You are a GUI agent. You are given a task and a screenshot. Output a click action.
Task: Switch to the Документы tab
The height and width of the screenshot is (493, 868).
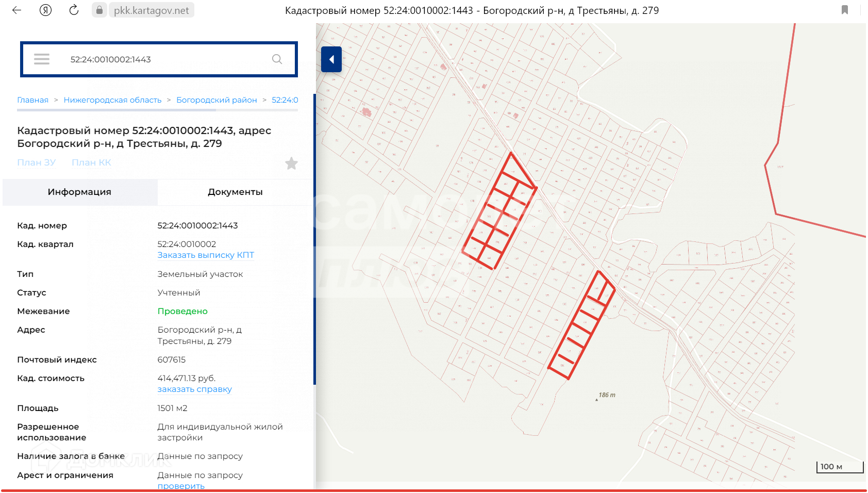235,192
